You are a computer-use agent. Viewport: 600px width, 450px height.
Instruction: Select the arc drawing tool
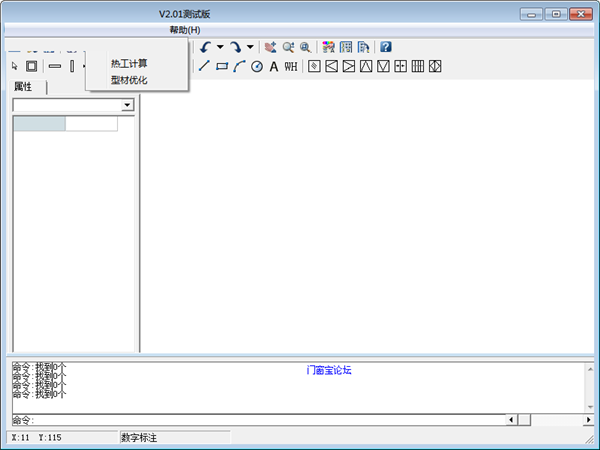(x=239, y=66)
